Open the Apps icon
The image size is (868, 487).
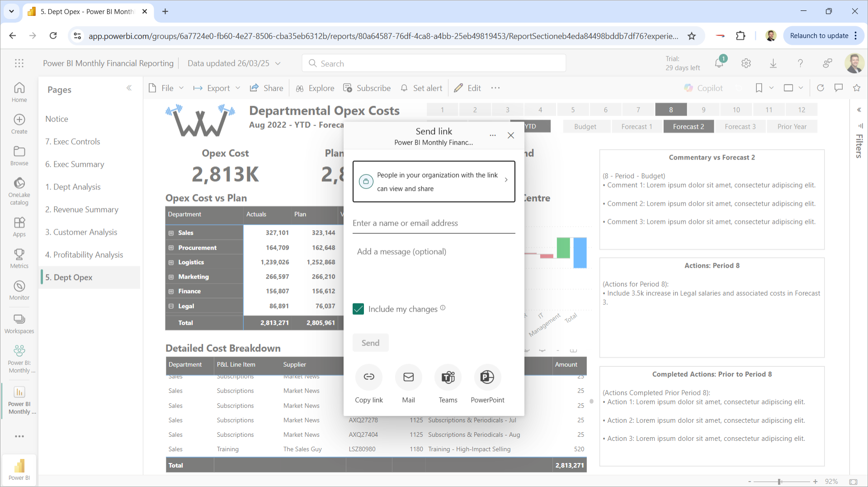pos(19,227)
